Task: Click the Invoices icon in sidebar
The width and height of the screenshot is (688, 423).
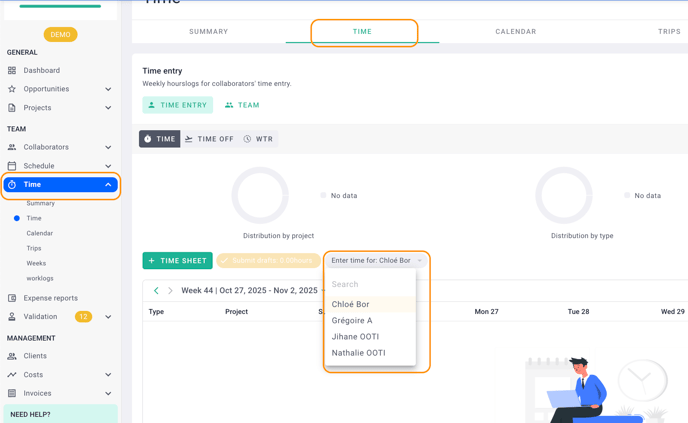Action: pyautogui.click(x=12, y=393)
